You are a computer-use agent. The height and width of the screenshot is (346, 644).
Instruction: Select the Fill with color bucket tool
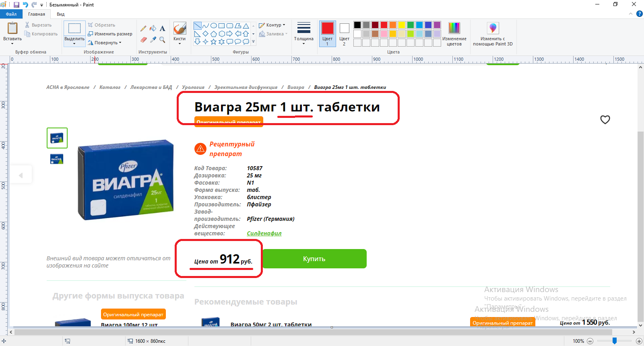pos(153,29)
